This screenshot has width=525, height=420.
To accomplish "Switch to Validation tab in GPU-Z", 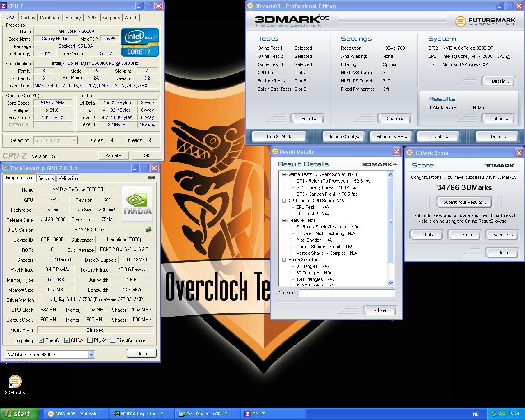I will click(x=68, y=178).
